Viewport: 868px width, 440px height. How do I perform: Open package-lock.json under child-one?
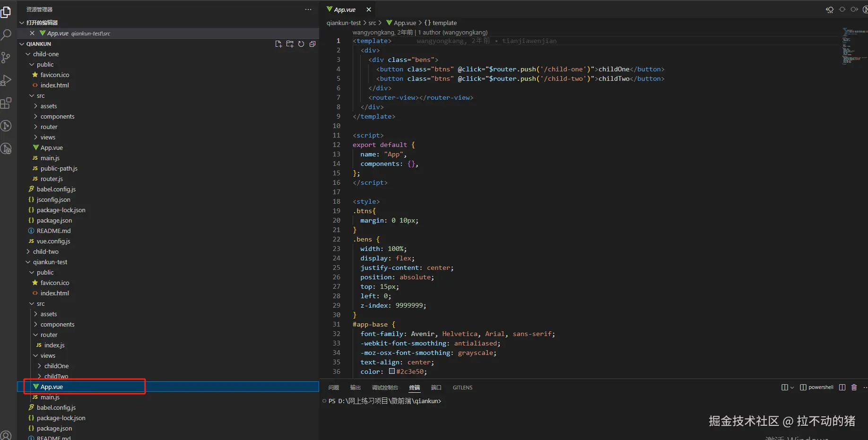[61, 210]
